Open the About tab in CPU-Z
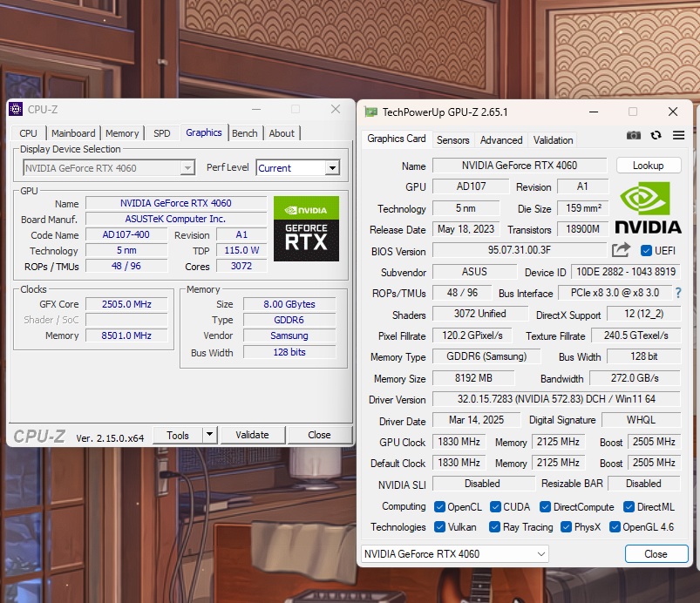The height and width of the screenshot is (603, 700). coord(282,133)
